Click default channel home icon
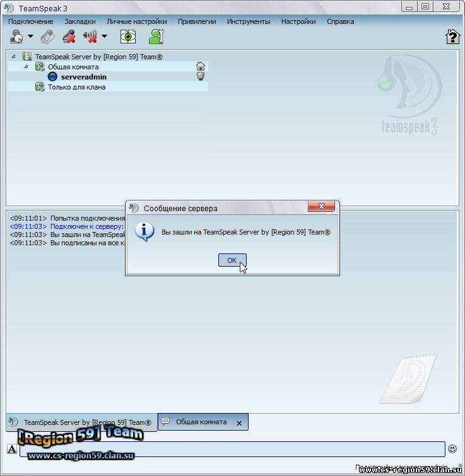The width and height of the screenshot is (465, 476). pos(201,66)
